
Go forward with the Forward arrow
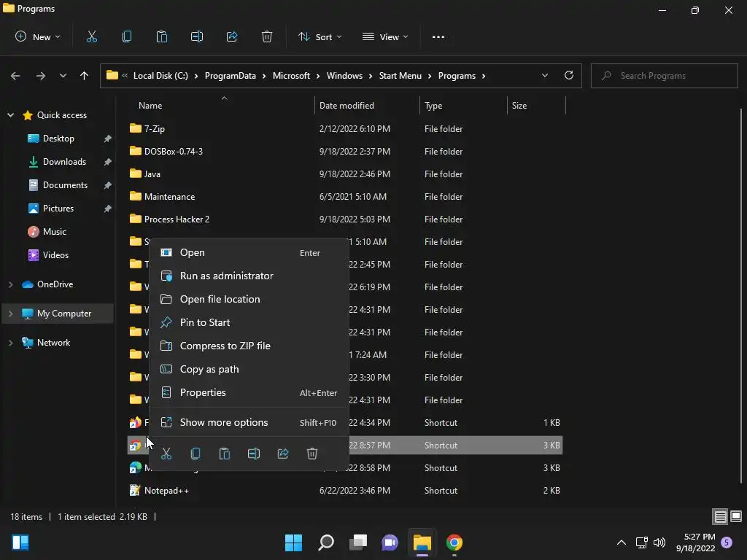tap(41, 76)
